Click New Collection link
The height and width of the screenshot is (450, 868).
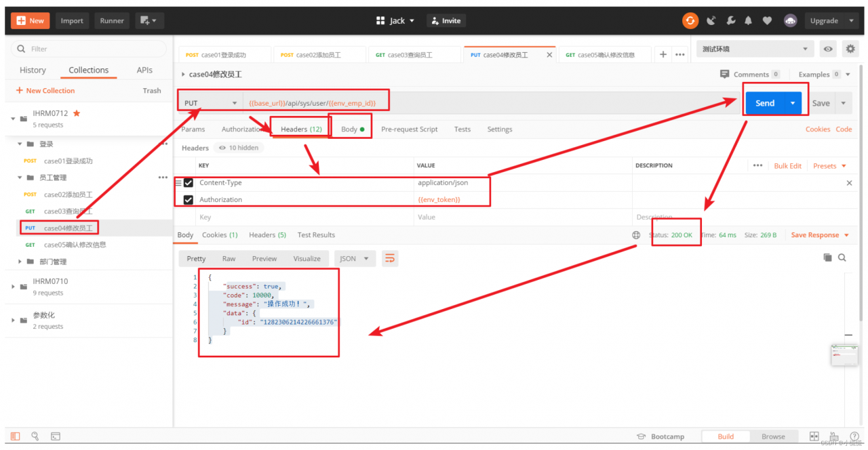[45, 90]
